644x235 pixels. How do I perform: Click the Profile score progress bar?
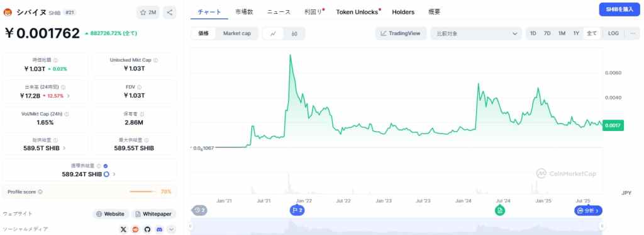coord(142,192)
